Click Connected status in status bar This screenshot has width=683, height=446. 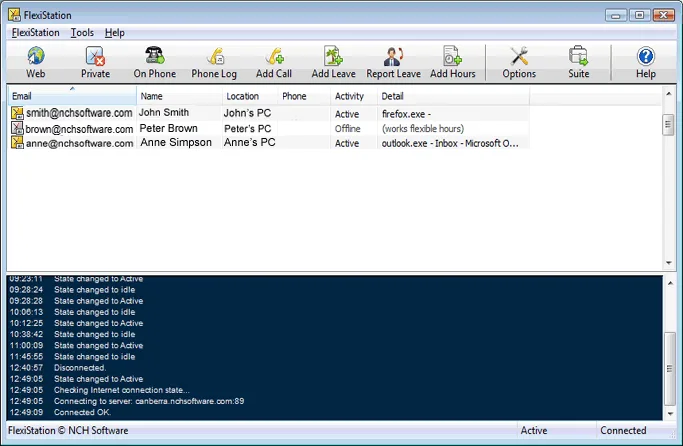pyautogui.click(x=623, y=430)
